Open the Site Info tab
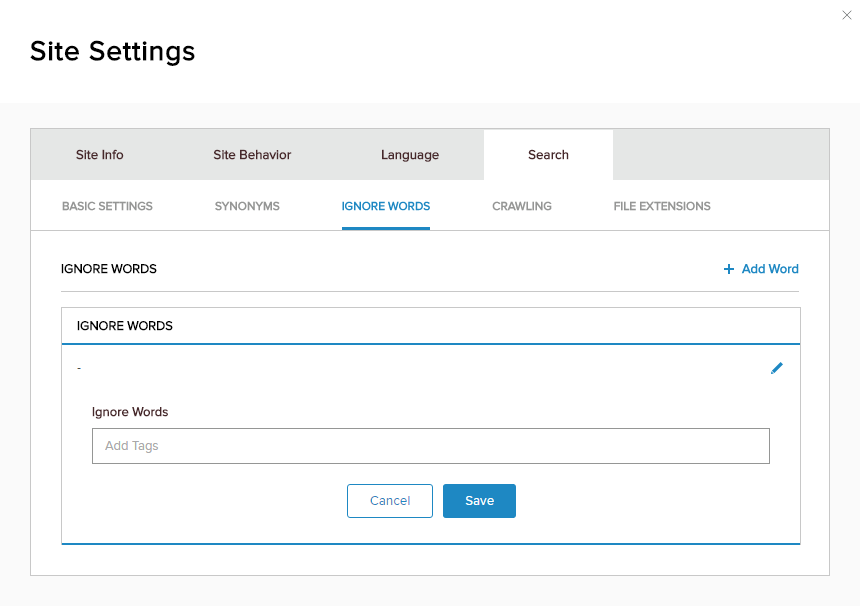This screenshot has width=860, height=606. tap(100, 155)
